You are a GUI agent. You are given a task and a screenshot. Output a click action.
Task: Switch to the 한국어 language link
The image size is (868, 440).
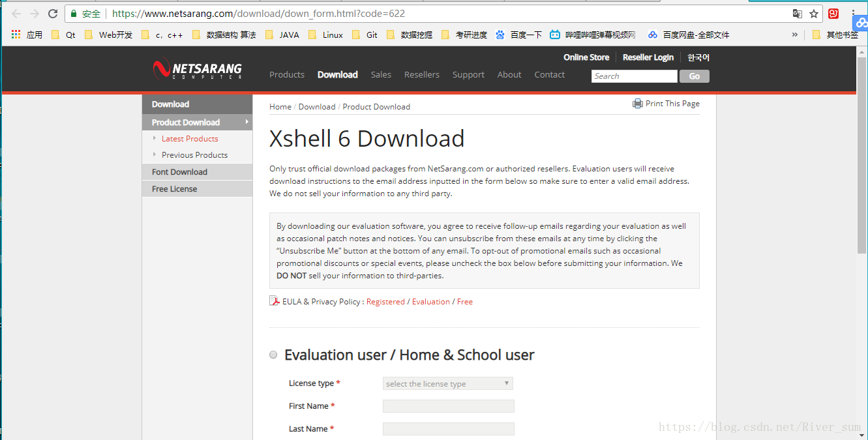coord(698,57)
